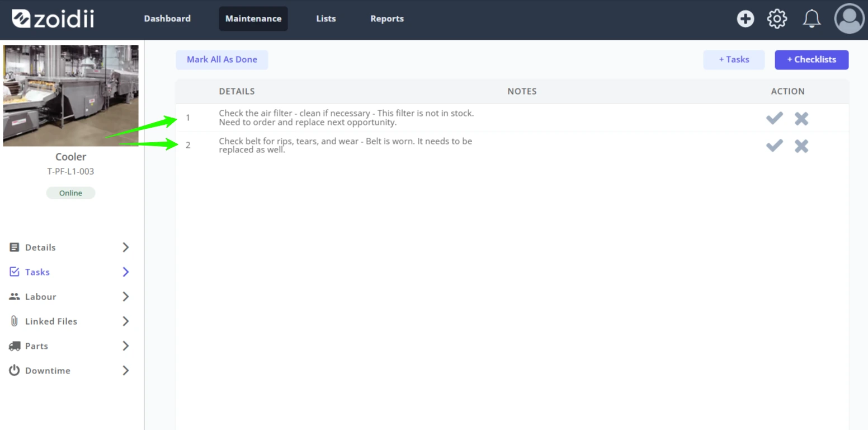
Task: Expand the Details section chevron
Action: tap(126, 247)
